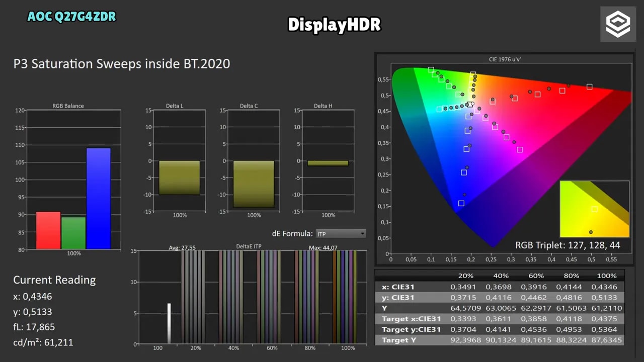Click the Delta H bar

(328, 163)
